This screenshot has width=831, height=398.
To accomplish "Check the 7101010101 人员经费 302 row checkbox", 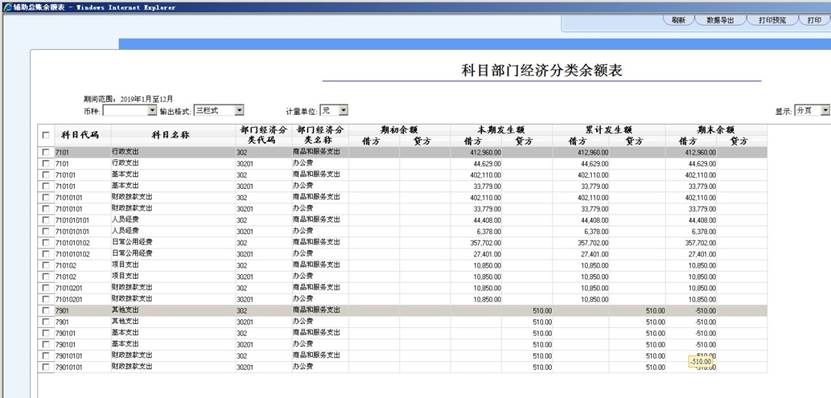I will (46, 220).
